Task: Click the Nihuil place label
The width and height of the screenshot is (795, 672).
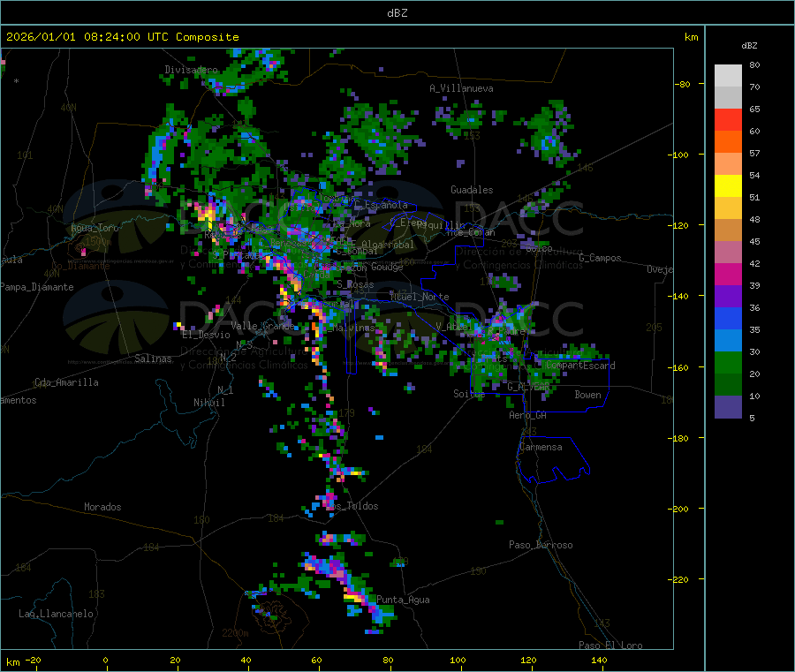Action: 208,403
